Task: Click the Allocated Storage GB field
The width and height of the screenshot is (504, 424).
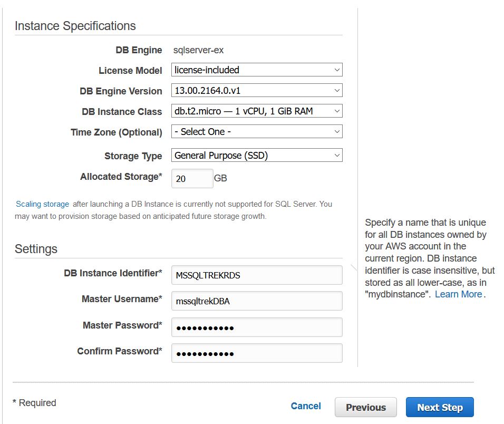Action: (192, 179)
